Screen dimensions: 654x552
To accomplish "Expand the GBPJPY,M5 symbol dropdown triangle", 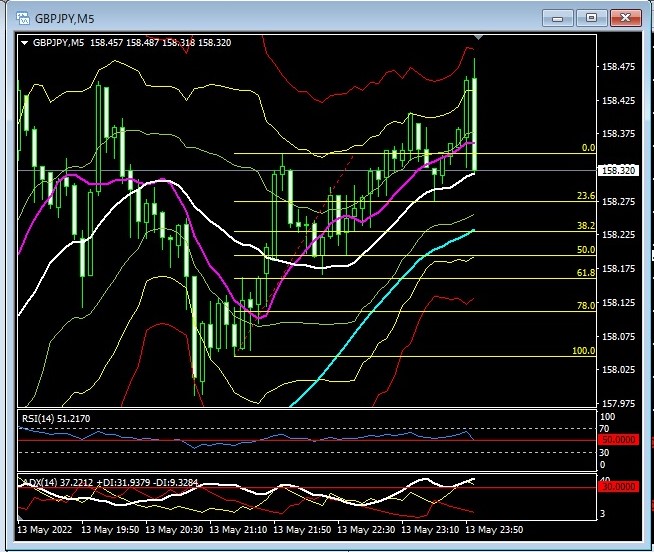I will [25, 43].
